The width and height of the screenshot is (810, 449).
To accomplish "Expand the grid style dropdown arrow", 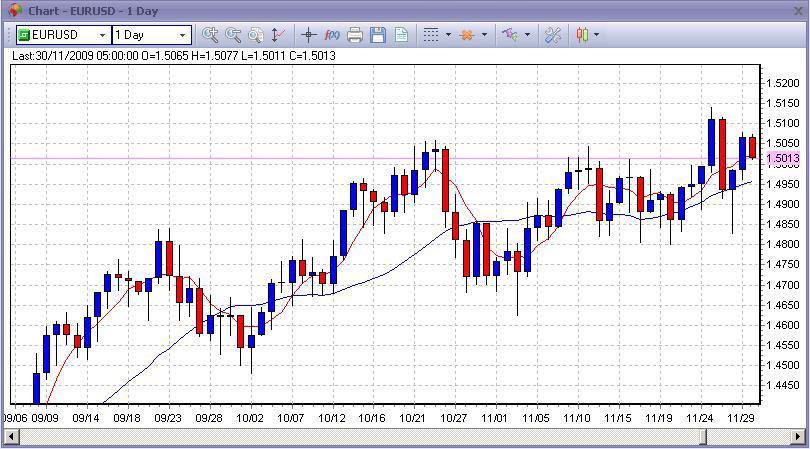I will pos(448,35).
